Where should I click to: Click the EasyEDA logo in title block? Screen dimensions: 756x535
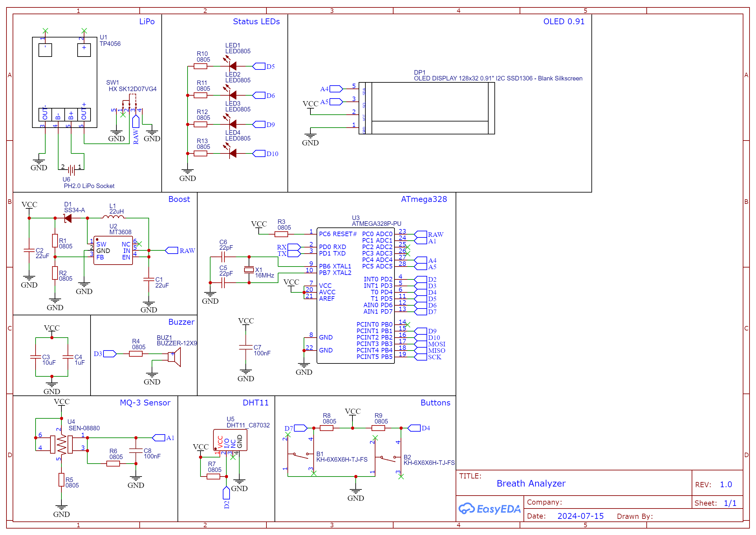coord(489,509)
